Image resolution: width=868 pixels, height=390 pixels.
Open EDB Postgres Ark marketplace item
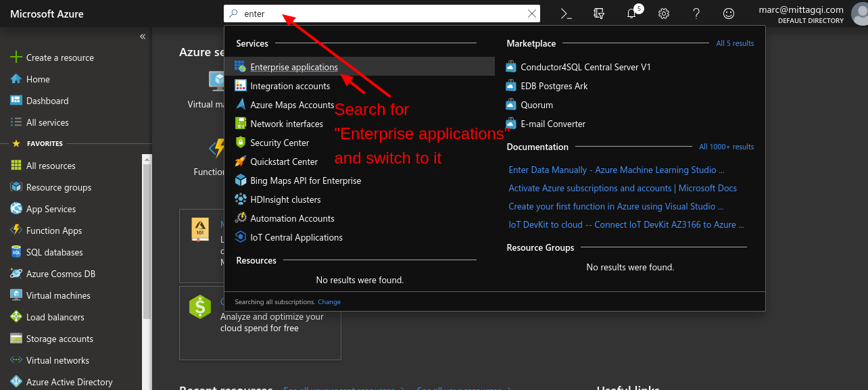pos(554,86)
